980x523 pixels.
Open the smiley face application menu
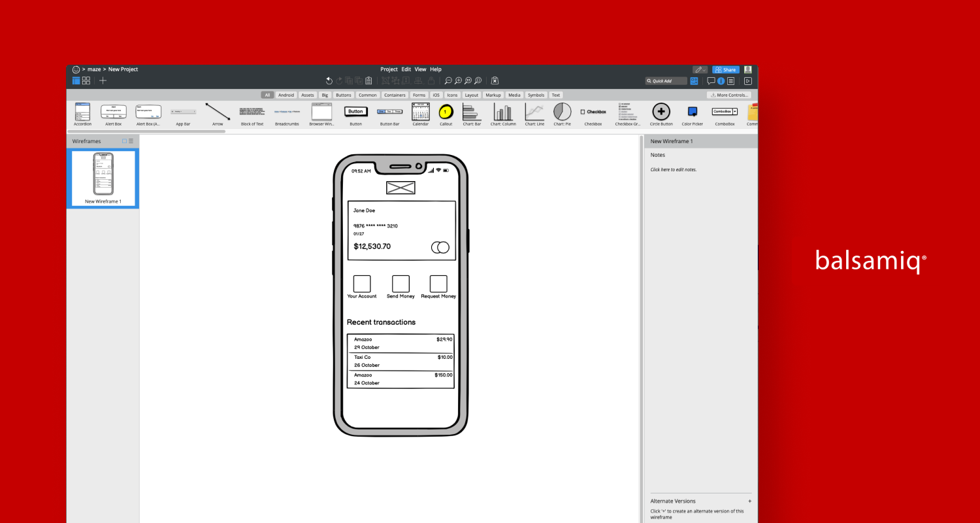(76, 69)
